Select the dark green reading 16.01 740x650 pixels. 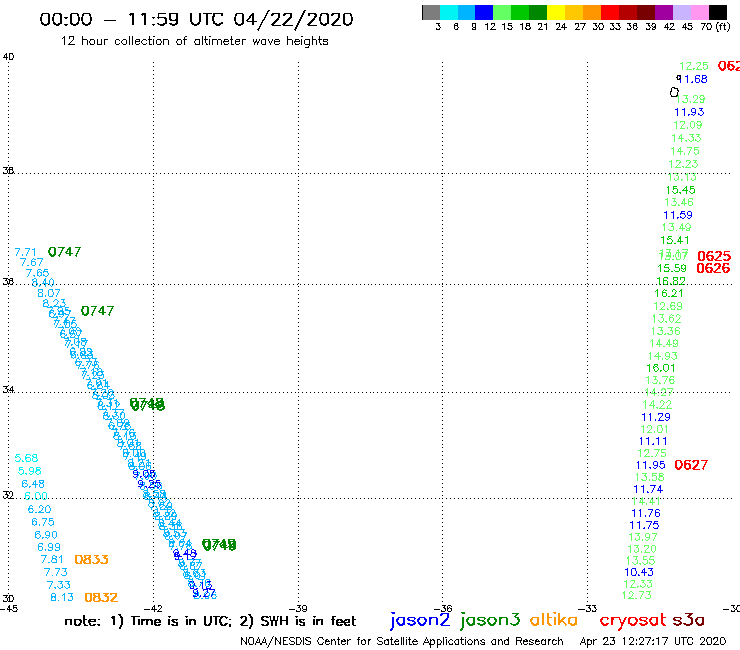coord(661,368)
